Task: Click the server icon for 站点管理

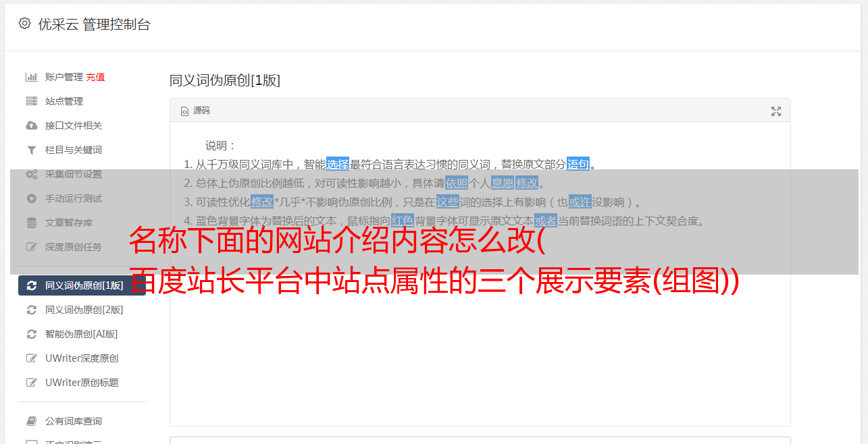Action: (31, 101)
